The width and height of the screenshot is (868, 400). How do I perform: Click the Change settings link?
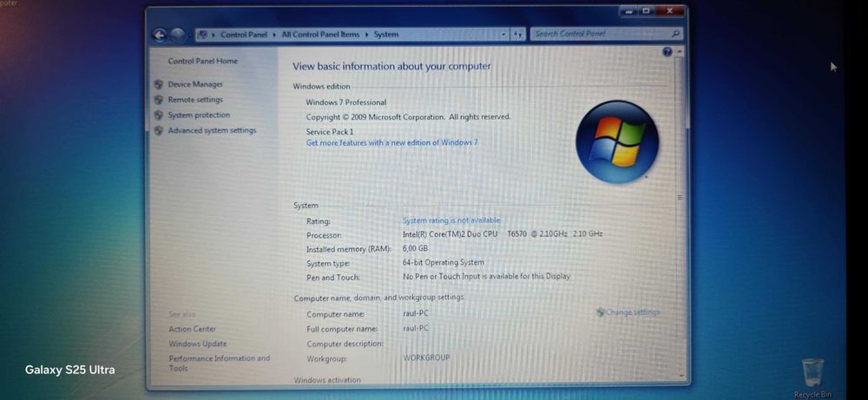(632, 312)
